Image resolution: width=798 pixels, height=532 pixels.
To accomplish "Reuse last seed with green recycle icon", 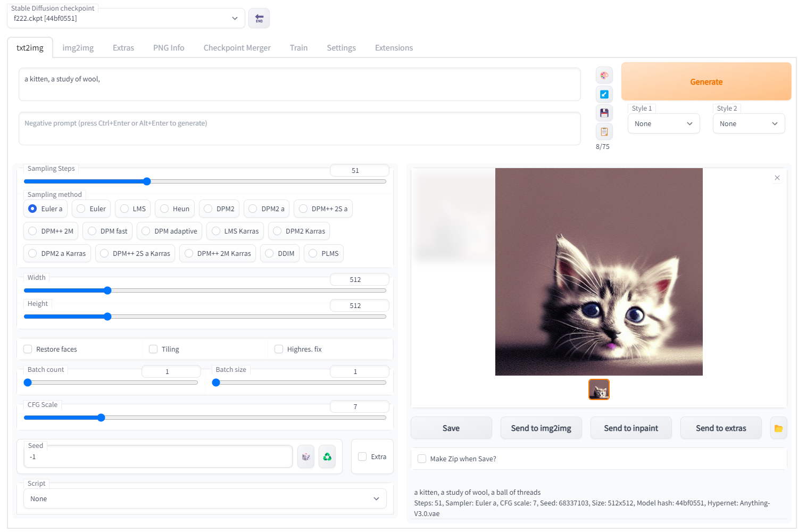I will coord(327,457).
